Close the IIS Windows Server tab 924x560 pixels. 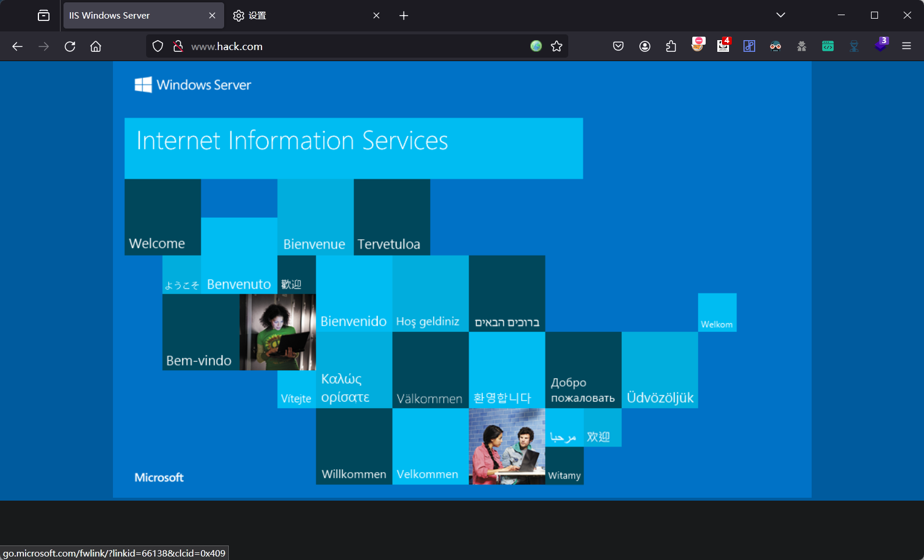[212, 16]
